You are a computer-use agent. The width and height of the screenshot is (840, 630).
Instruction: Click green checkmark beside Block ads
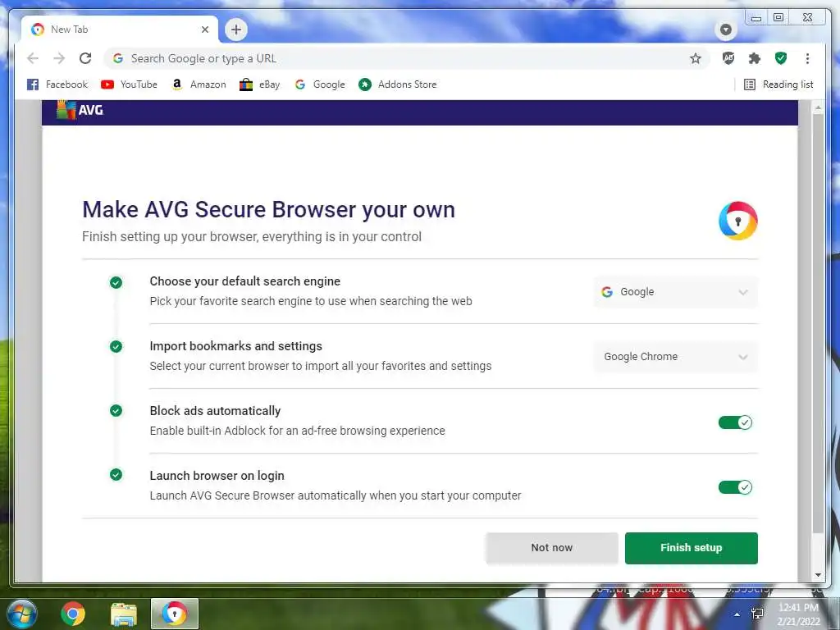pos(116,411)
